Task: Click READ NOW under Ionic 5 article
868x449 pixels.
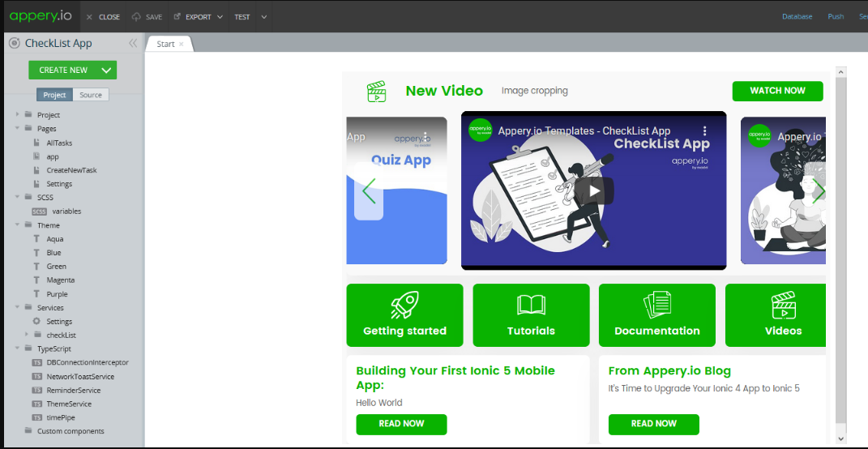Action: (x=401, y=424)
